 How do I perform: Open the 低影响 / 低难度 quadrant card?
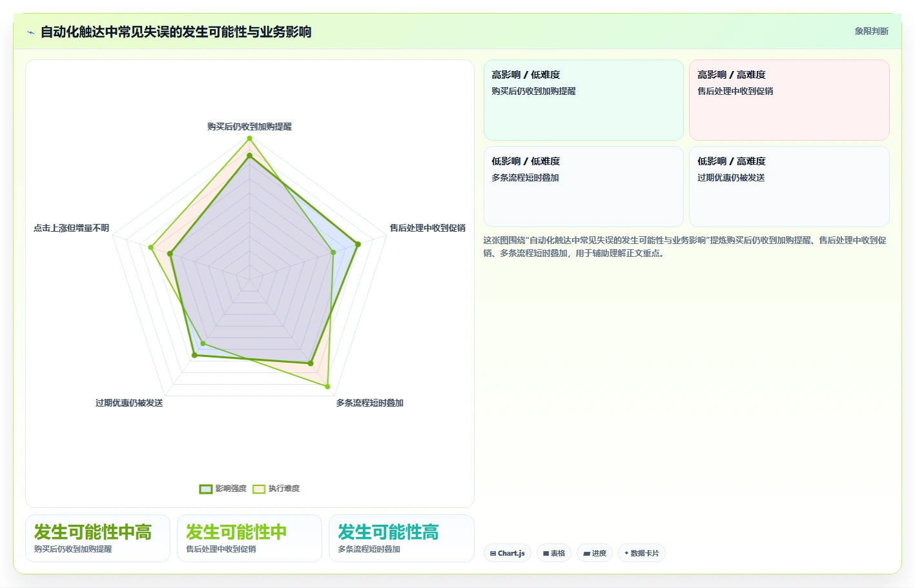click(584, 187)
